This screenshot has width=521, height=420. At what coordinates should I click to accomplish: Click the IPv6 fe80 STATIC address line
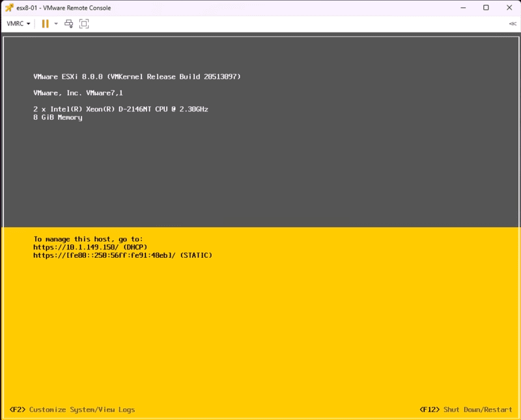122,255
